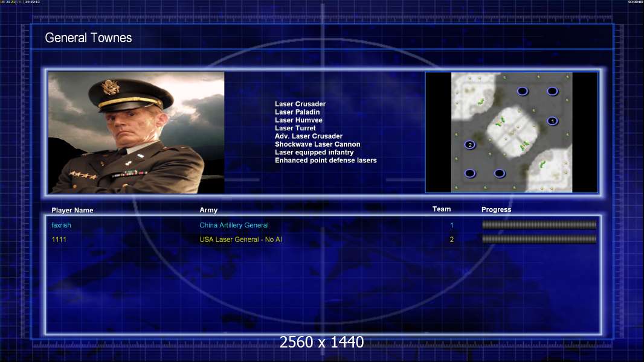Image resolution: width=644 pixels, height=362 pixels.
Task: Click the 'Laser Turret' entry
Action: point(295,128)
